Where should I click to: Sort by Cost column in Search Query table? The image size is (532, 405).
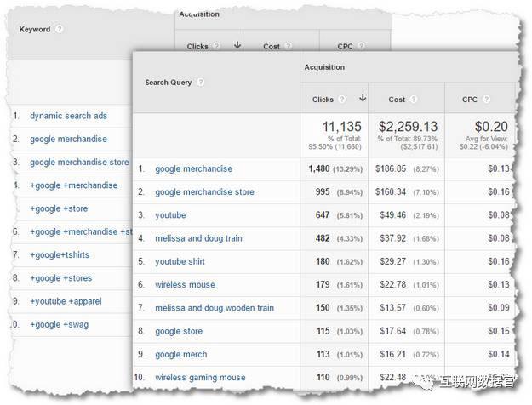pyautogui.click(x=395, y=100)
